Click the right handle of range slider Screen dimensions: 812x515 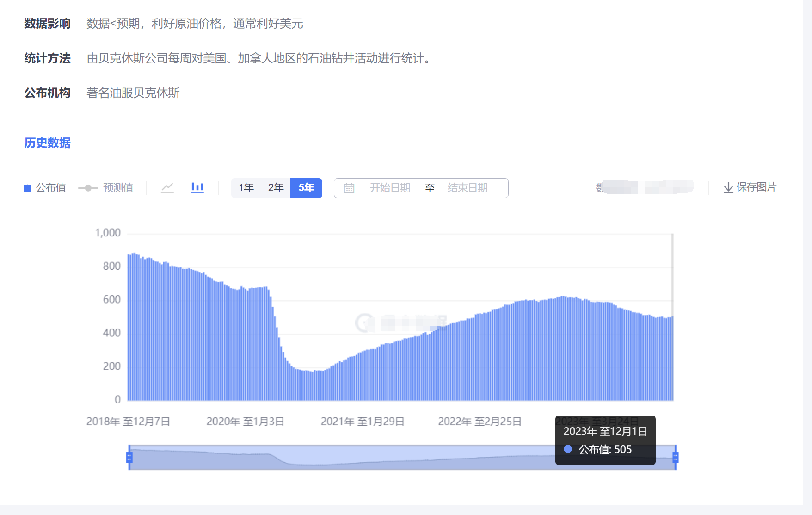(x=676, y=457)
